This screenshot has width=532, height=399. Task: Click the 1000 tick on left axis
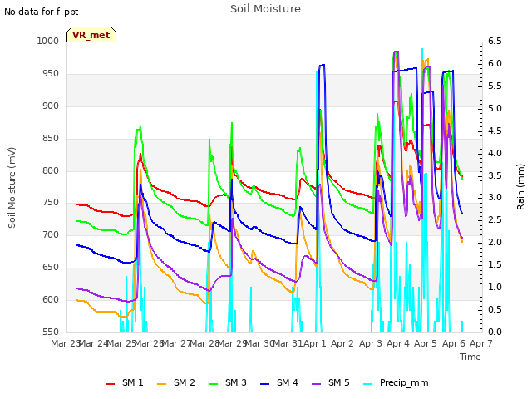tap(48, 41)
